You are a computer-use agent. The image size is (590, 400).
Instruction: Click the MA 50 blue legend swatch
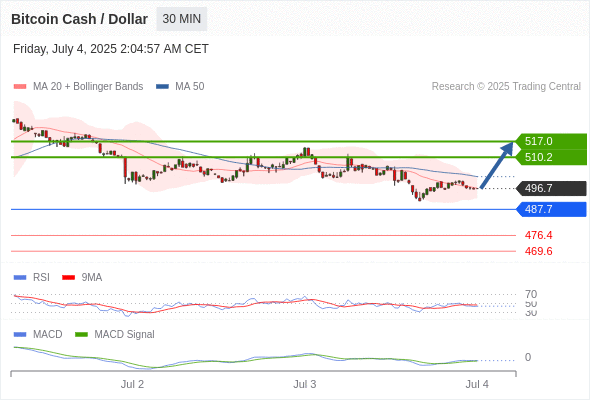tap(162, 87)
